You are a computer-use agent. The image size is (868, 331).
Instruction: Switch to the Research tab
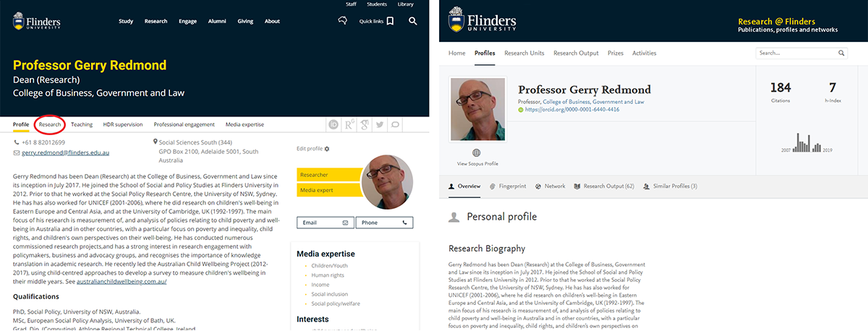pos(50,124)
